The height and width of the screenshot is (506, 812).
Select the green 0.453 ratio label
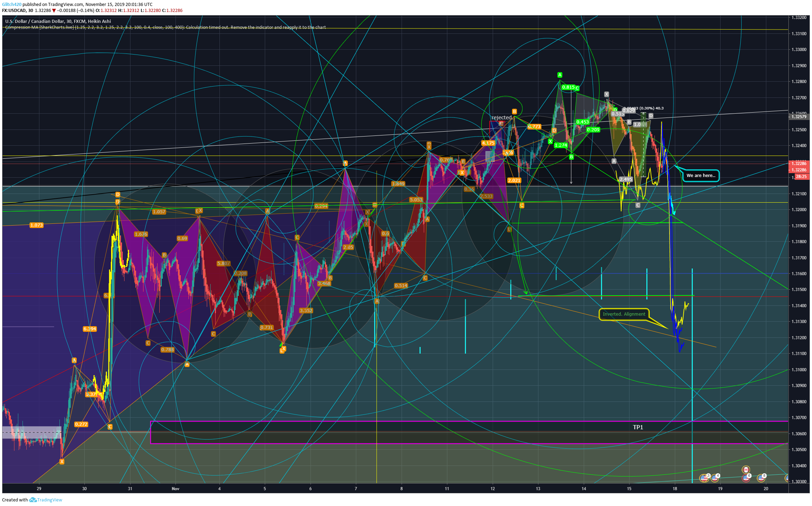582,122
